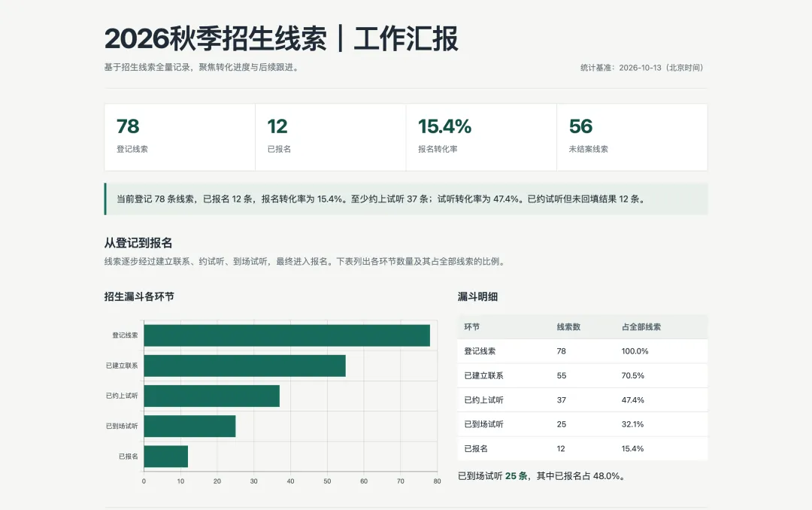The height and width of the screenshot is (510, 812).
Task: Click the 环节 column header
Action: coord(471,327)
